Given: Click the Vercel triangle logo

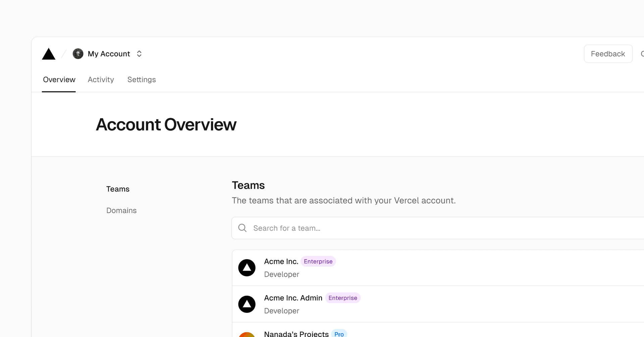Looking at the screenshot, I should [49, 54].
